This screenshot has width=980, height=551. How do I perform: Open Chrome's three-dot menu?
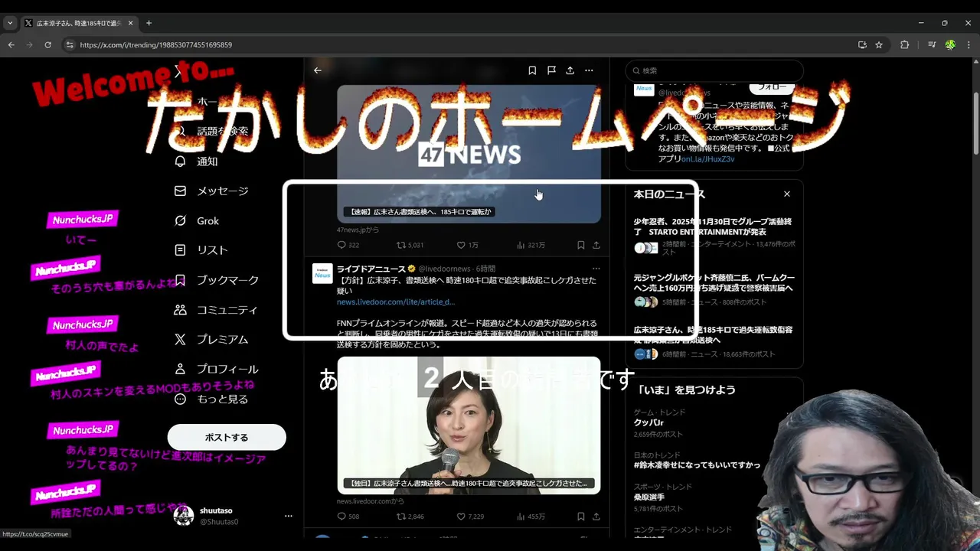[x=969, y=45]
